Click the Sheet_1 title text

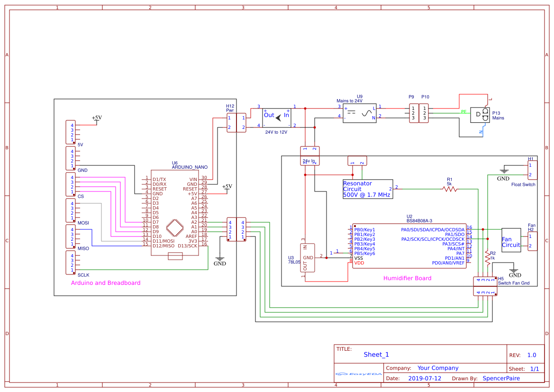coord(375,354)
